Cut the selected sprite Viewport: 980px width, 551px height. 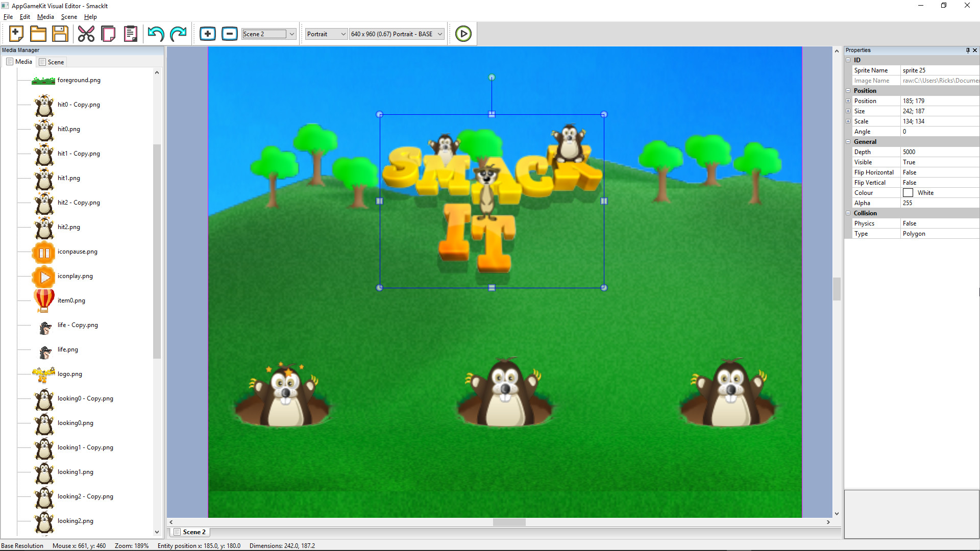[x=86, y=33]
